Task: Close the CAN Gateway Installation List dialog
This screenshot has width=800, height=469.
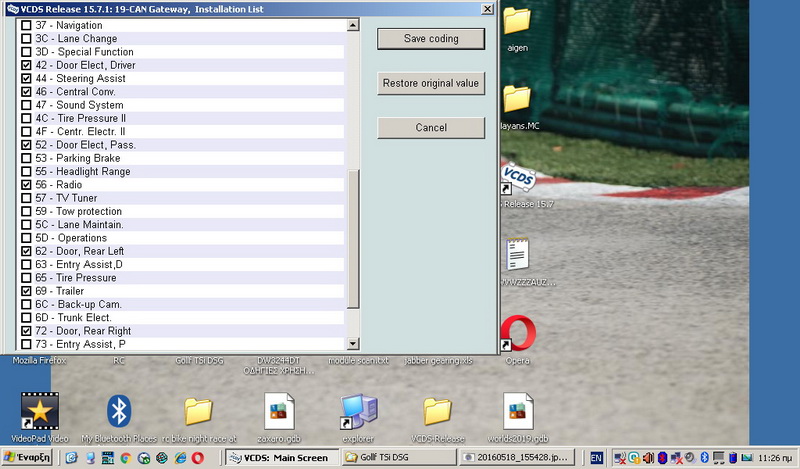Action: [x=487, y=9]
